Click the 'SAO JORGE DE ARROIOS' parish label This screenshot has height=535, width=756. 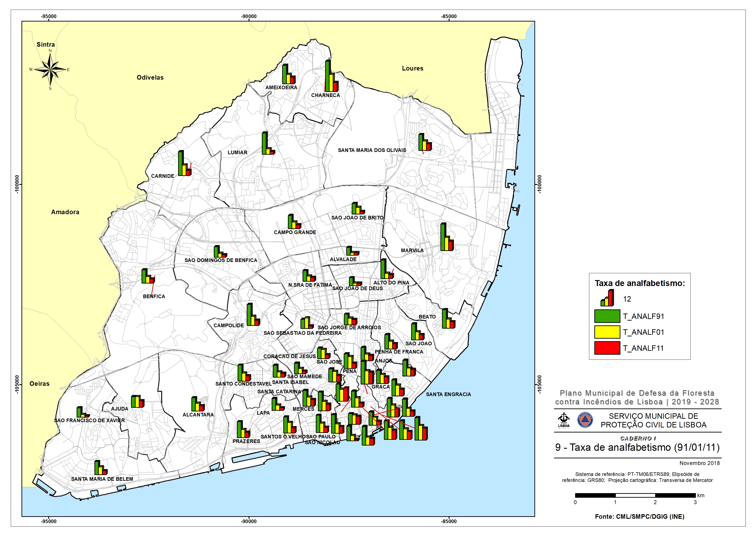pos(349,327)
